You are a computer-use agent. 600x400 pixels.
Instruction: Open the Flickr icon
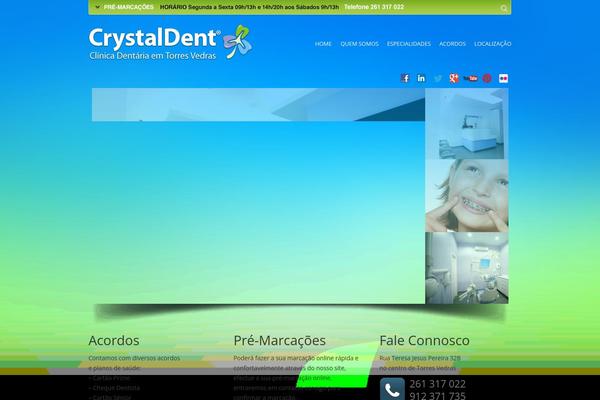click(504, 78)
